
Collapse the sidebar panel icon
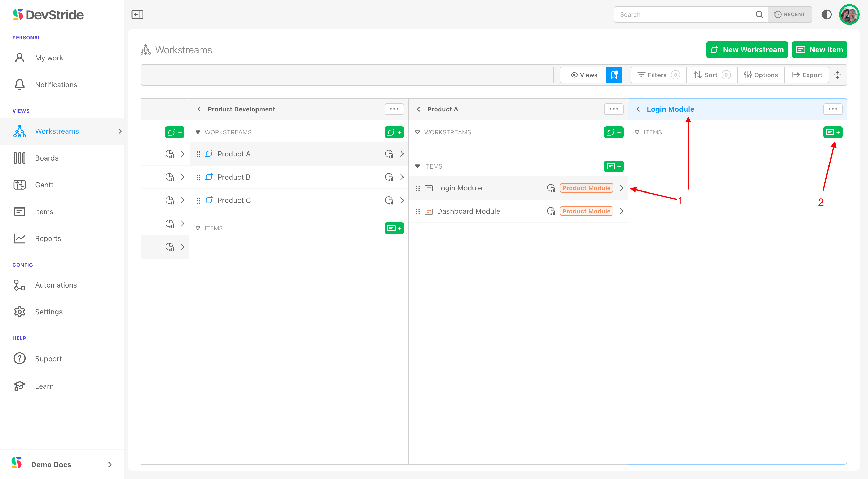pos(137,14)
